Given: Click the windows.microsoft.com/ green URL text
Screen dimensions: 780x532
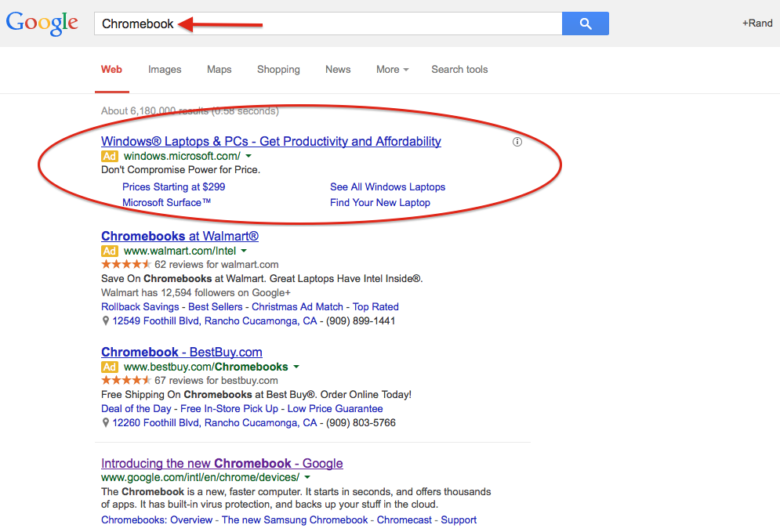Looking at the screenshot, I should coord(182,156).
